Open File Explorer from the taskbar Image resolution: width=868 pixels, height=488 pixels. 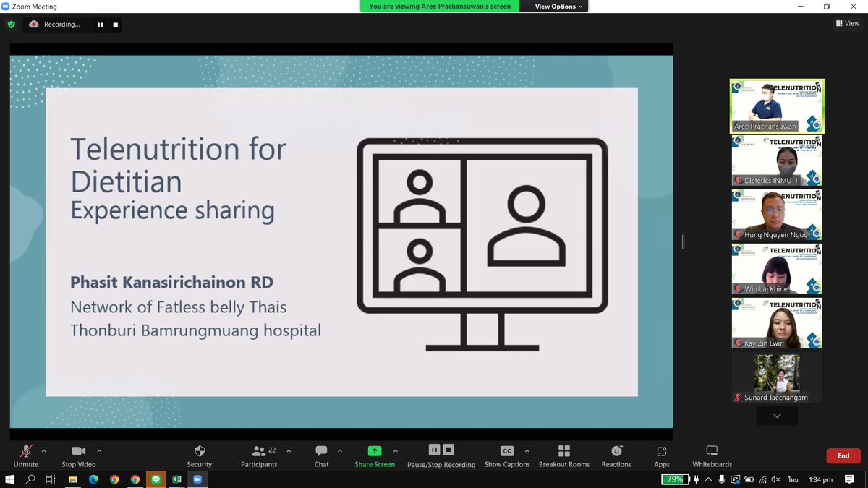pos(72,479)
